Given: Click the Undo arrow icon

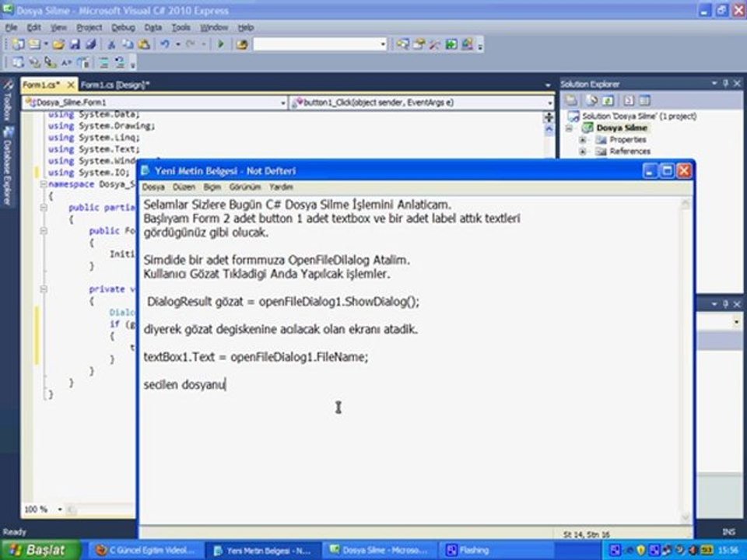Looking at the screenshot, I should click(165, 44).
